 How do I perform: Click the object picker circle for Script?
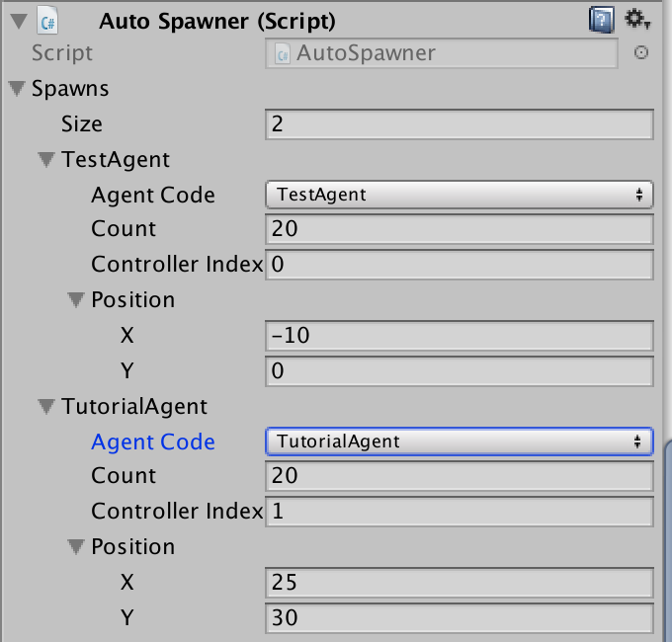[640, 53]
